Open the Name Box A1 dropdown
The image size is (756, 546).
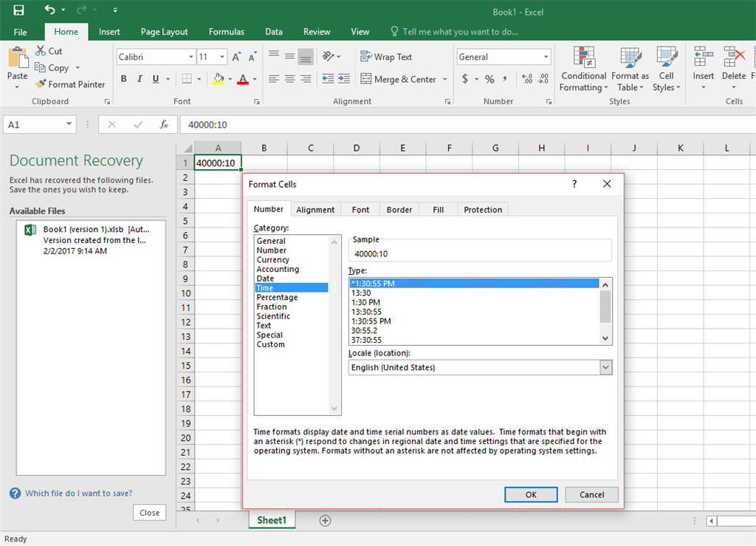point(69,124)
